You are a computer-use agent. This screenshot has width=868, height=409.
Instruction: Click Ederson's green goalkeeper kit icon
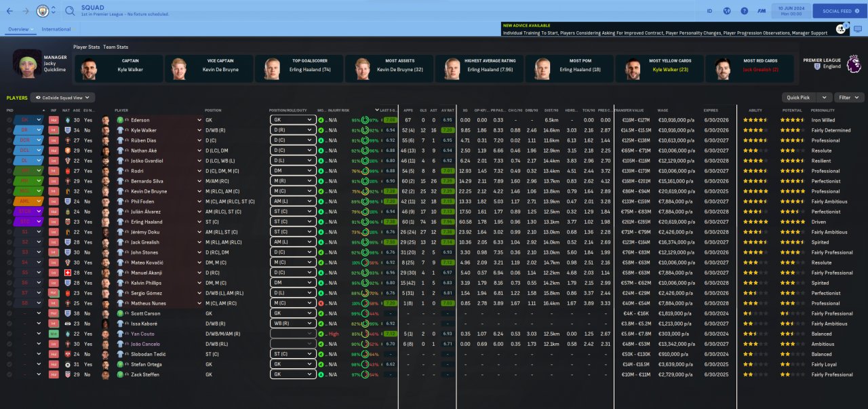pyautogui.click(x=119, y=120)
